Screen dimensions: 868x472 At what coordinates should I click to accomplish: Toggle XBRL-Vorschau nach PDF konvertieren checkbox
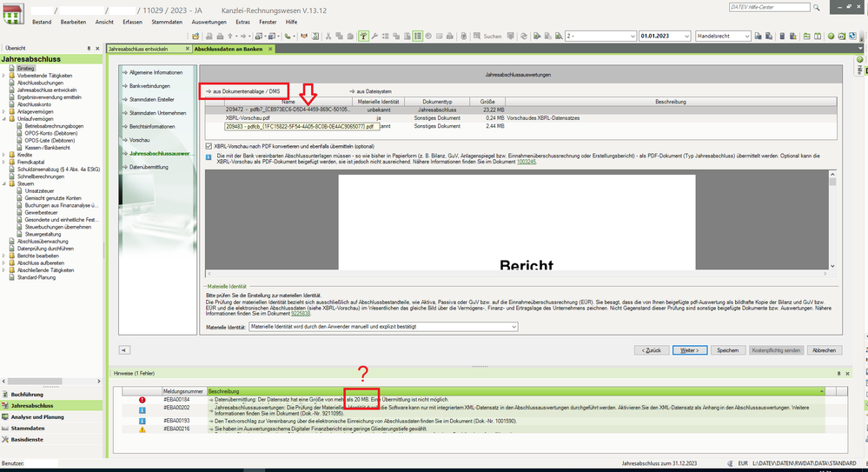208,146
